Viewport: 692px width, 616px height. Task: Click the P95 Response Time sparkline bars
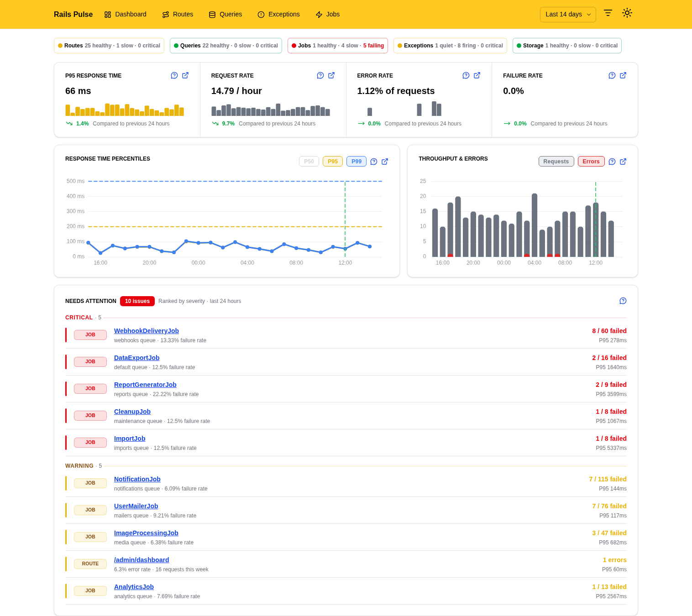coord(125,110)
